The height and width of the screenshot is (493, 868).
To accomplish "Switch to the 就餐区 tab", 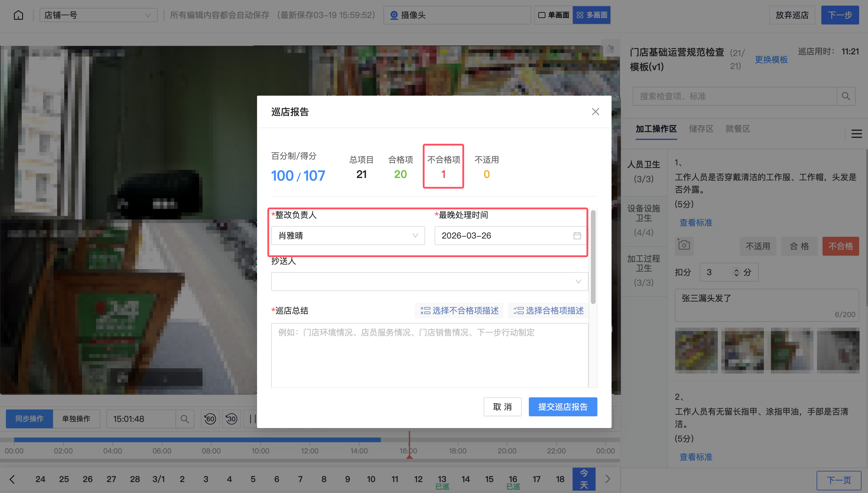I will pos(737,129).
